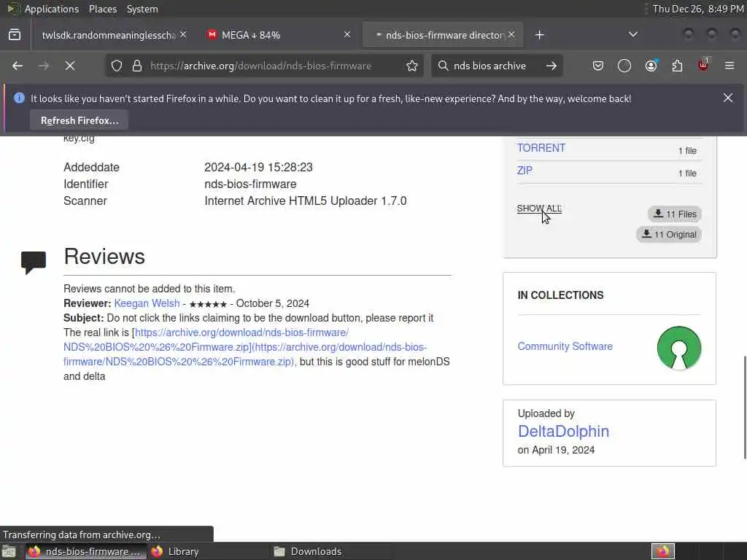Close the twlsdk tab
Viewport: 747px width, 560px height.
183,35
